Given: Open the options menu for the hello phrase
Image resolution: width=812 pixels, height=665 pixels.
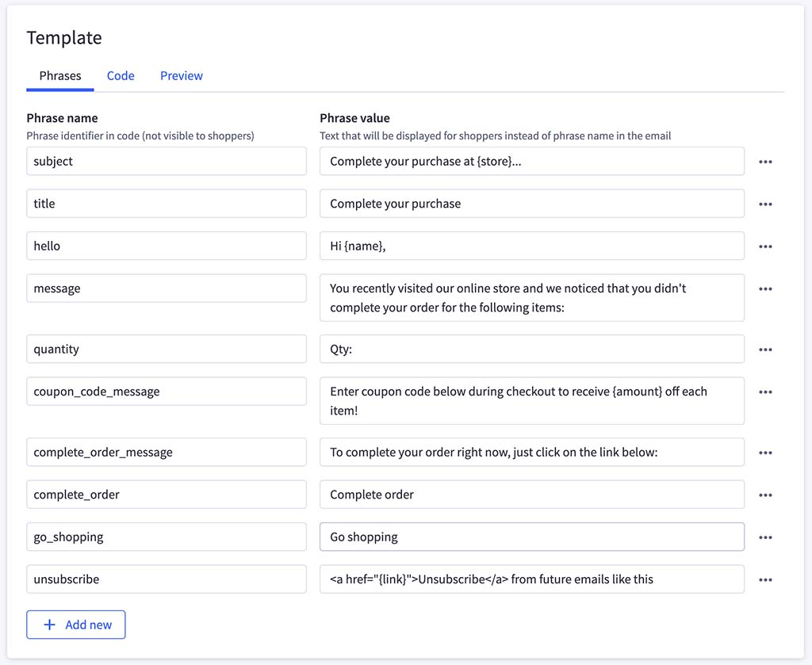Looking at the screenshot, I should point(766,246).
